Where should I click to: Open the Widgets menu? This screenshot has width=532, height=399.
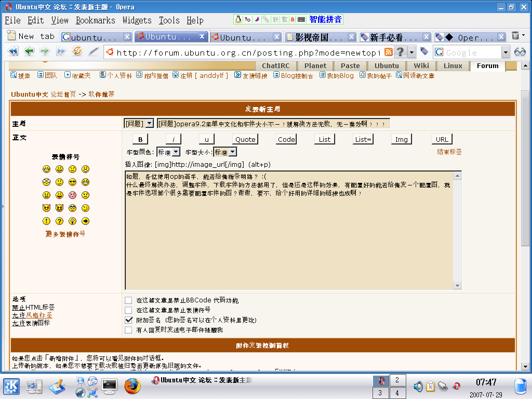pyautogui.click(x=137, y=20)
